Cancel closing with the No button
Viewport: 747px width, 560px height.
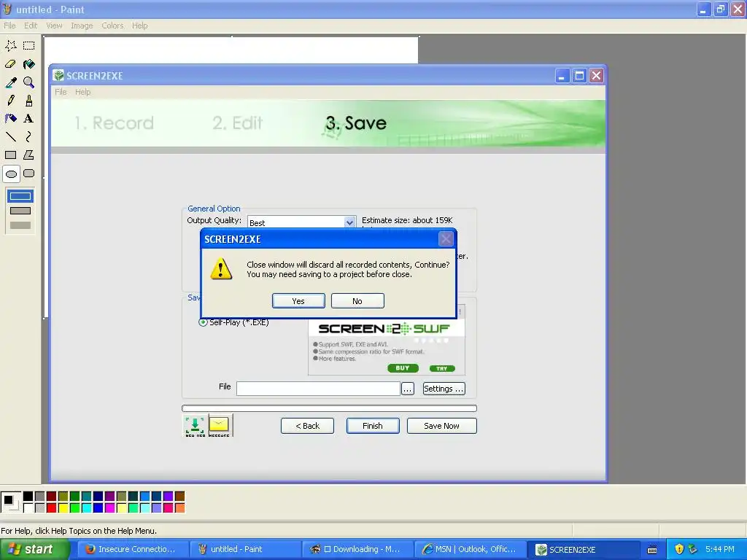click(x=357, y=301)
